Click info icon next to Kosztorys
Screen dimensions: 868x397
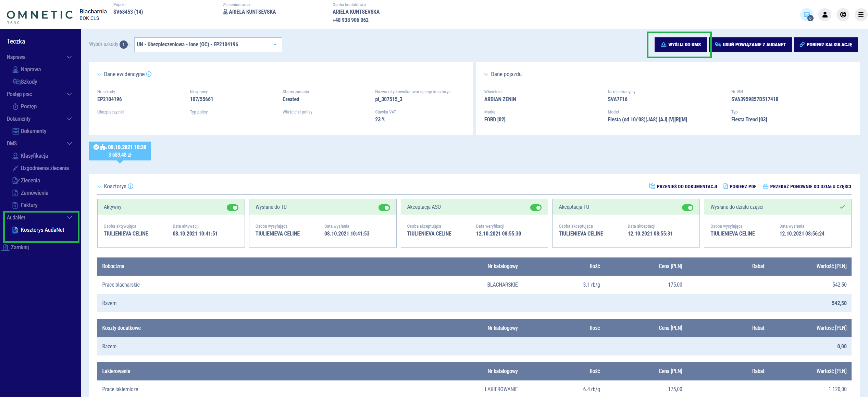tap(131, 186)
